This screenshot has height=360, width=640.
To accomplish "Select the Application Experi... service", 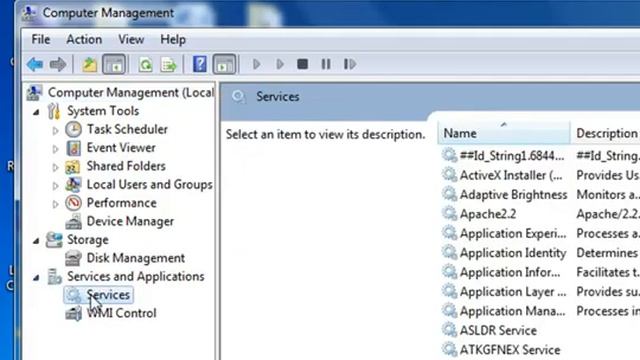I will point(513,233).
